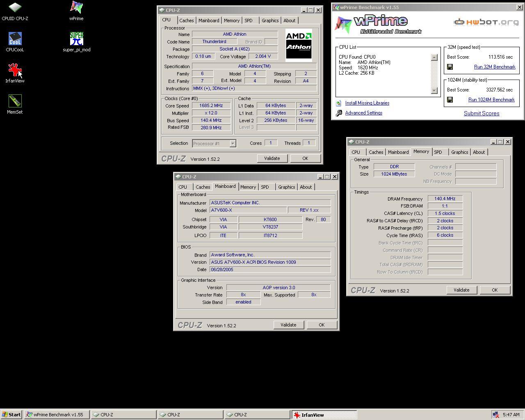The height and width of the screenshot is (420, 525).
Task: Click the wPrime title bar icon
Action: (x=336, y=7)
